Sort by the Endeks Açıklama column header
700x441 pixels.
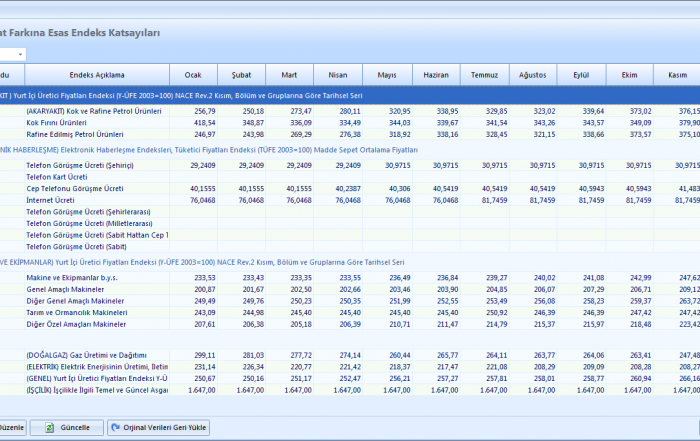(97, 75)
